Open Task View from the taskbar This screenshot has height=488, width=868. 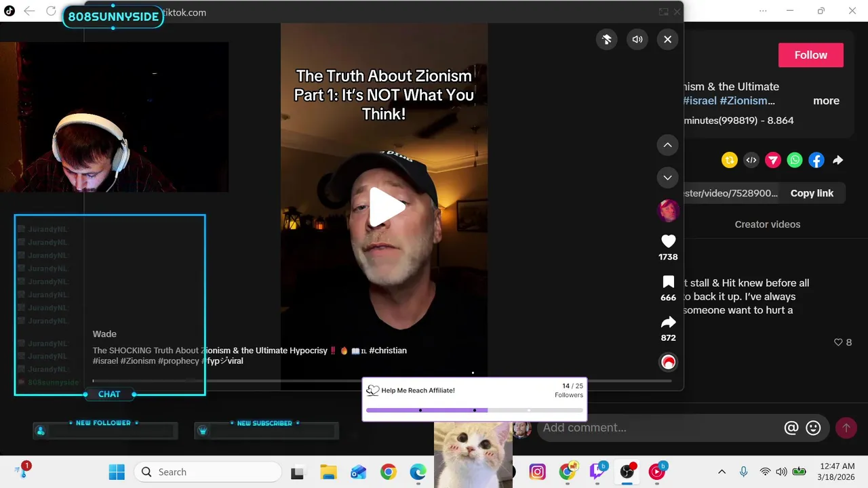click(x=297, y=472)
